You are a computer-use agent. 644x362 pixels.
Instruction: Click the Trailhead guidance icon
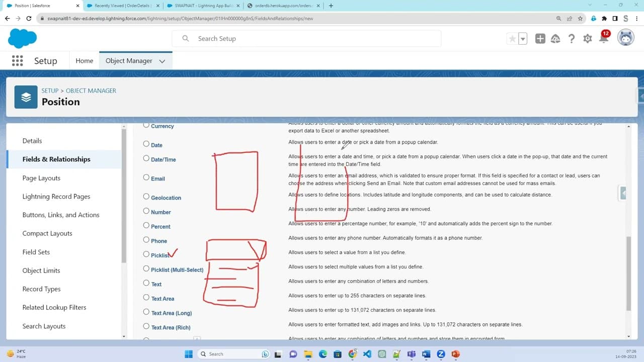(x=555, y=39)
